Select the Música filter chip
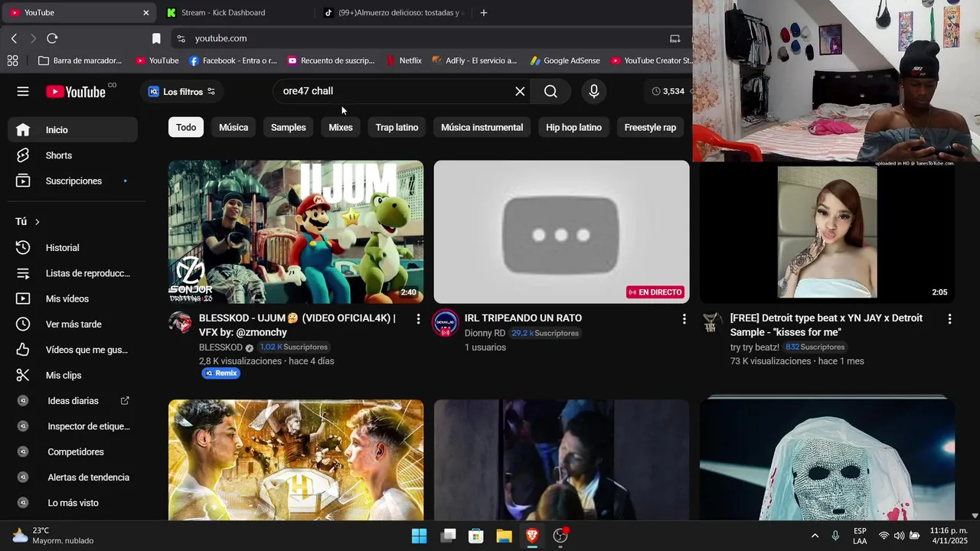Screen dimensions: 980x551 [x=234, y=127]
